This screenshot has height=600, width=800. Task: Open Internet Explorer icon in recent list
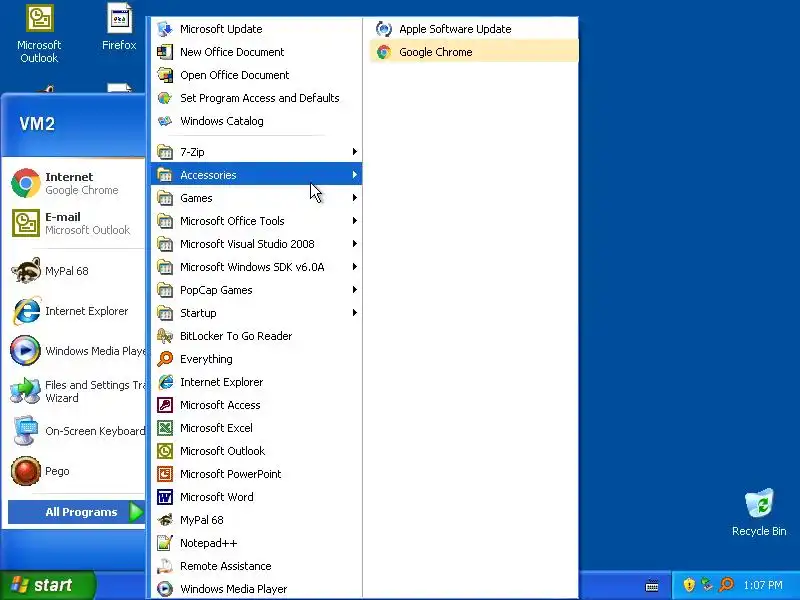pyautogui.click(x=26, y=311)
